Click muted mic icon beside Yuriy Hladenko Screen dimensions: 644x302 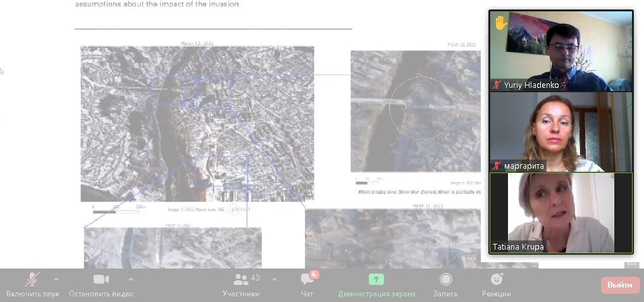(497, 85)
